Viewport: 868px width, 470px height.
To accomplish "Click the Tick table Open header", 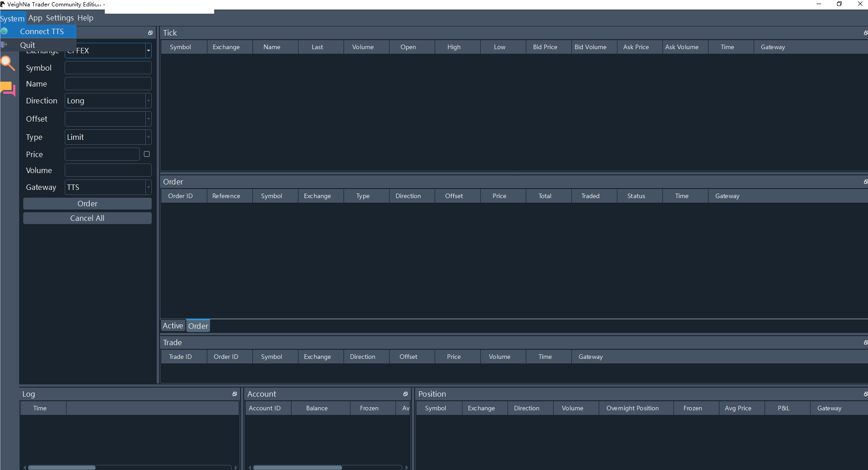I will 412,47.
